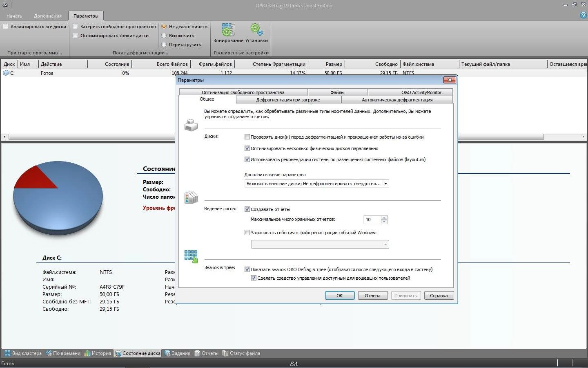Switch to По времени view

63,353
